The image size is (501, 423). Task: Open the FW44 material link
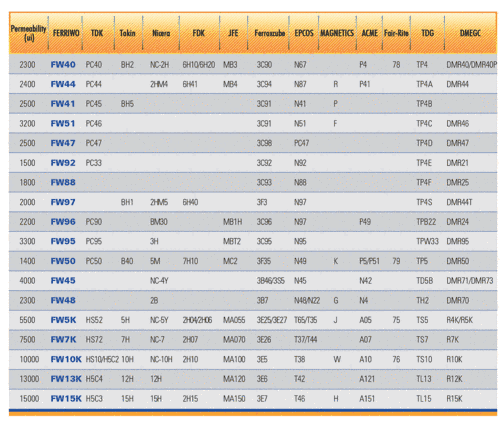pyautogui.click(x=63, y=84)
